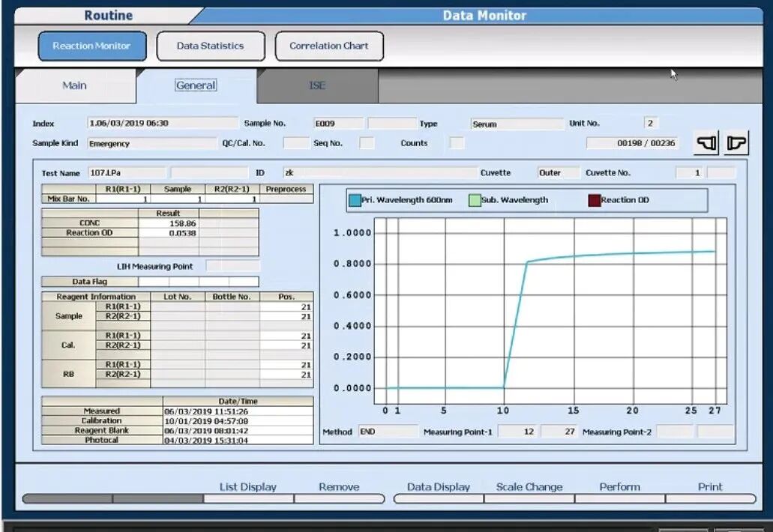Image resolution: width=773 pixels, height=532 pixels.
Task: Click the Remove button
Action: 339,492
